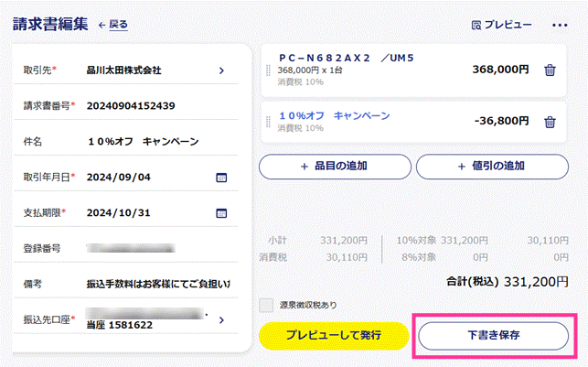Click the プレビューして発行 button
The image size is (588, 367).
coord(334,335)
